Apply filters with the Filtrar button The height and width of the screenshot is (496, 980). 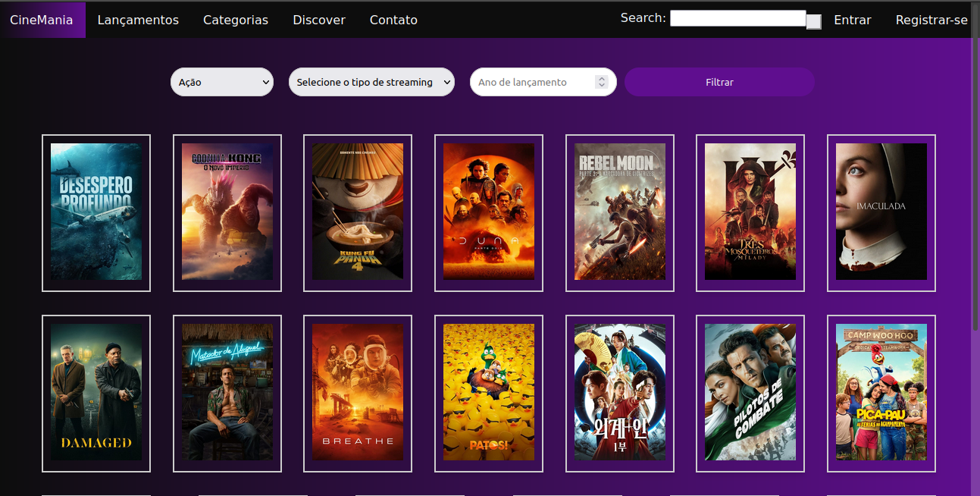point(719,82)
